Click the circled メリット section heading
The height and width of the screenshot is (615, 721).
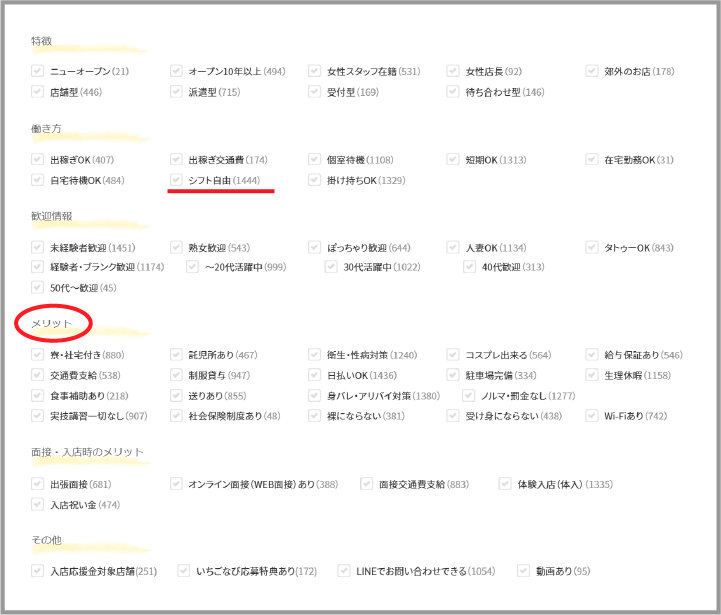point(53,323)
